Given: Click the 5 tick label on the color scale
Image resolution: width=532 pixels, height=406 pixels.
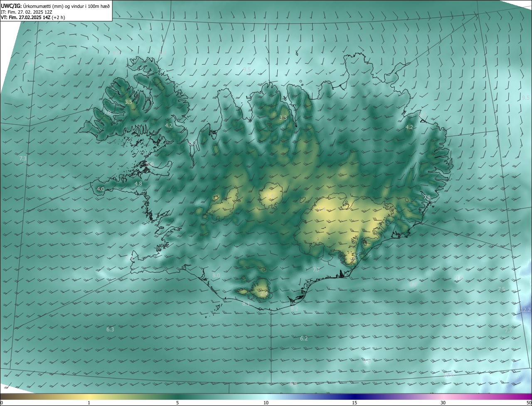Looking at the screenshot, I should pos(177,403).
